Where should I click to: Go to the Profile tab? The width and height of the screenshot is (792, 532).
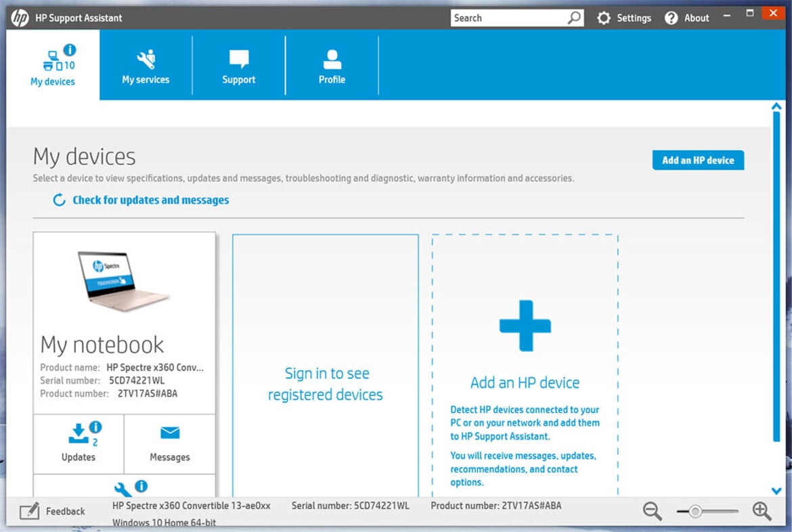tap(332, 65)
